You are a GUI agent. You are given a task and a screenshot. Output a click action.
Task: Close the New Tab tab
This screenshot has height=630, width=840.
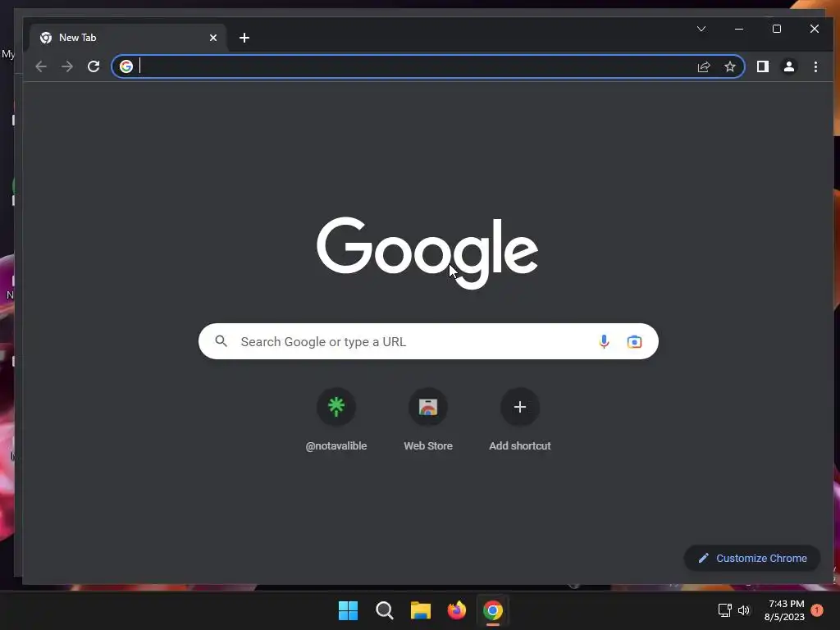pyautogui.click(x=213, y=38)
